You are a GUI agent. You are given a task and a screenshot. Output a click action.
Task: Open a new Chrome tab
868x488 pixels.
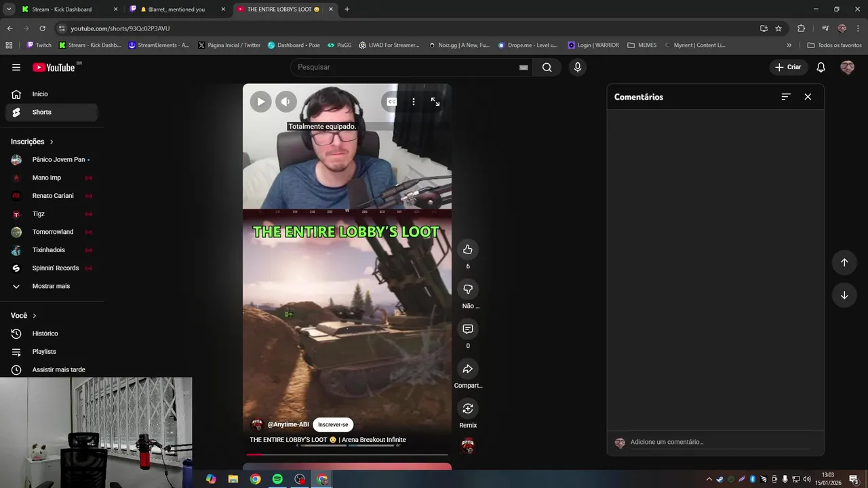pyautogui.click(x=347, y=9)
